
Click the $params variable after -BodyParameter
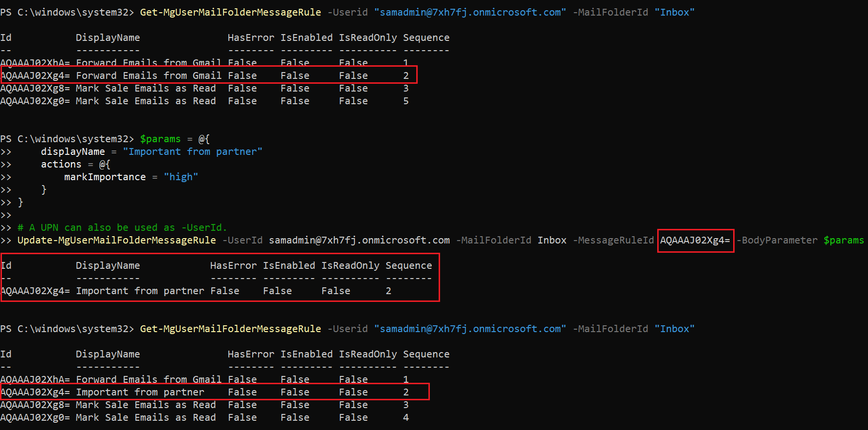[844, 241]
